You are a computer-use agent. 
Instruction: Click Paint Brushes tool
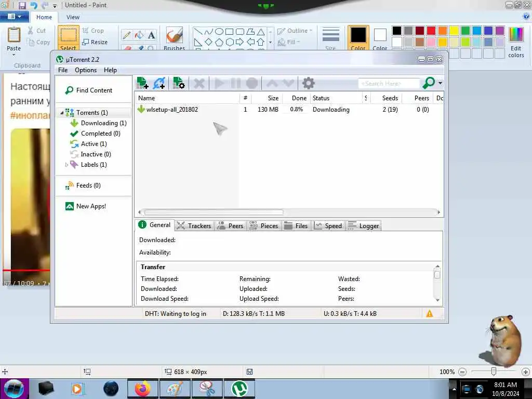coord(175,38)
